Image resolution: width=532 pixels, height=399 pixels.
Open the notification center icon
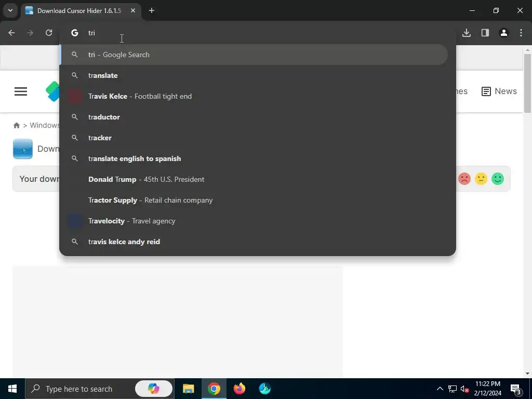(x=516, y=389)
